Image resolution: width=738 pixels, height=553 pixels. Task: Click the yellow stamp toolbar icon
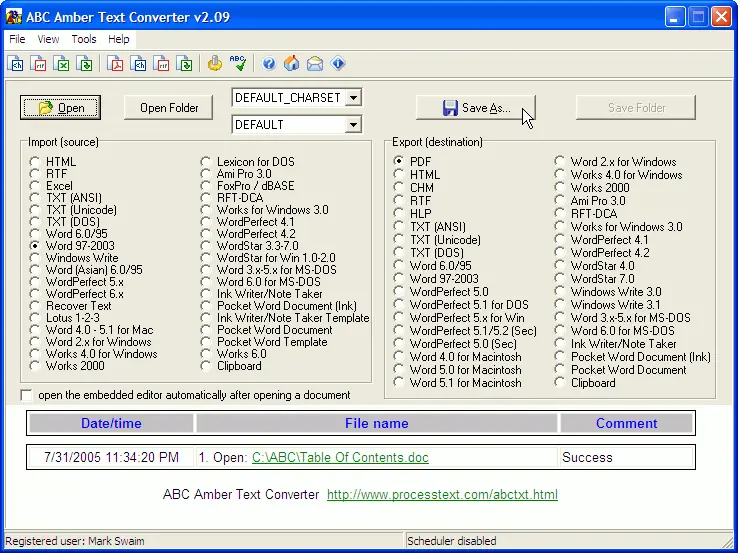point(214,64)
